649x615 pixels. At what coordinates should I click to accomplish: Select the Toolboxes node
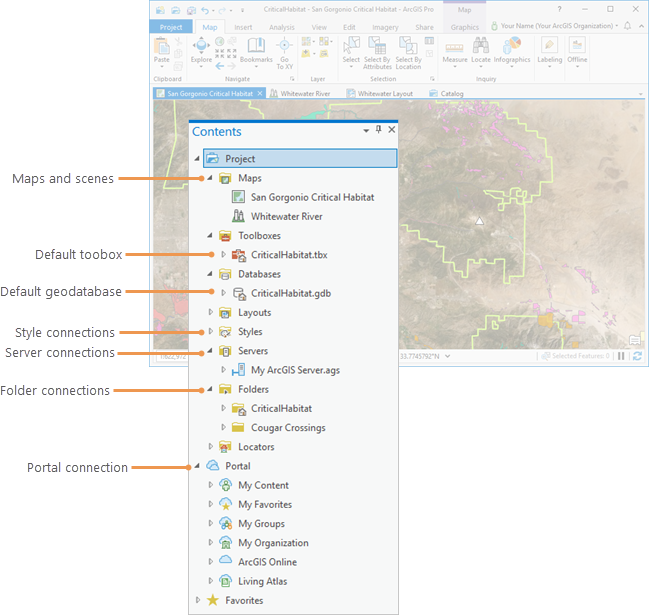[260, 235]
